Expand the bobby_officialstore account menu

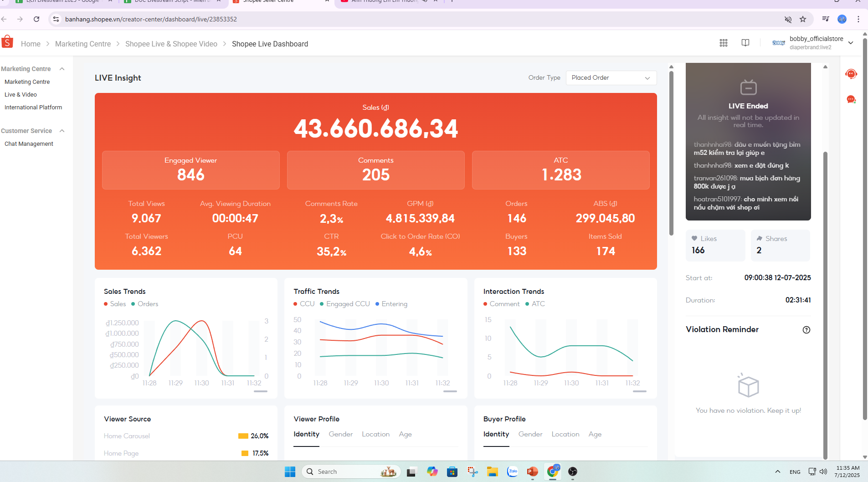pyautogui.click(x=851, y=43)
